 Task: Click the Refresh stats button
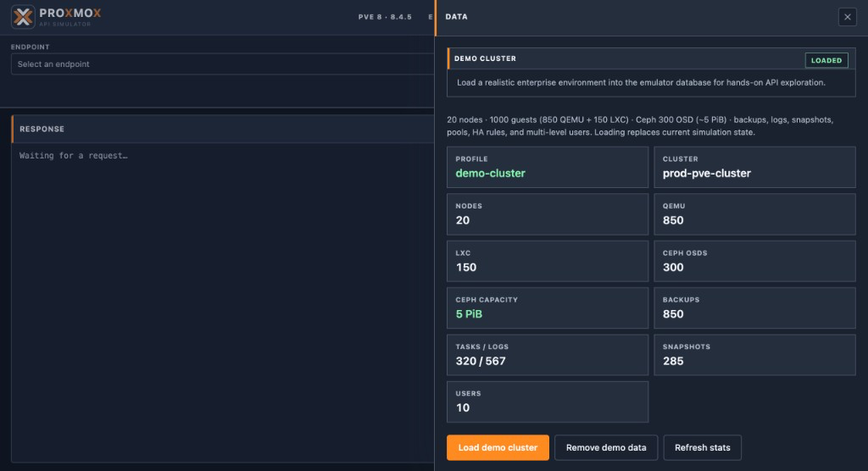click(702, 447)
